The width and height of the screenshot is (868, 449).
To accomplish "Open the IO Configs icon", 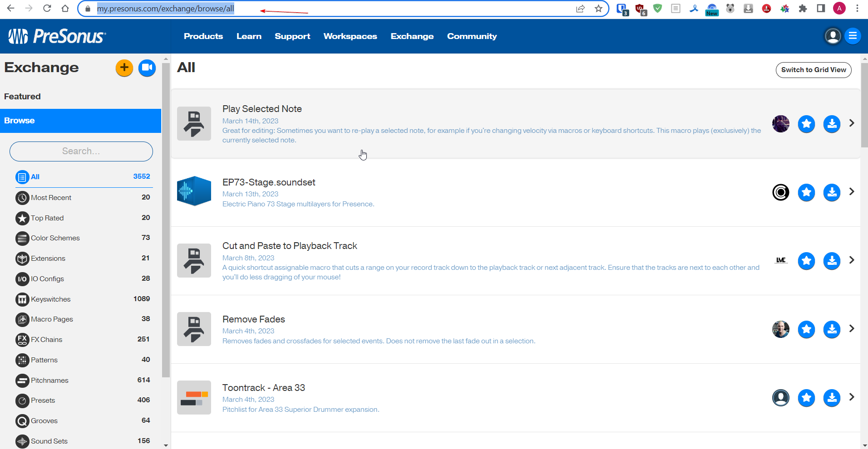I will pos(22,279).
